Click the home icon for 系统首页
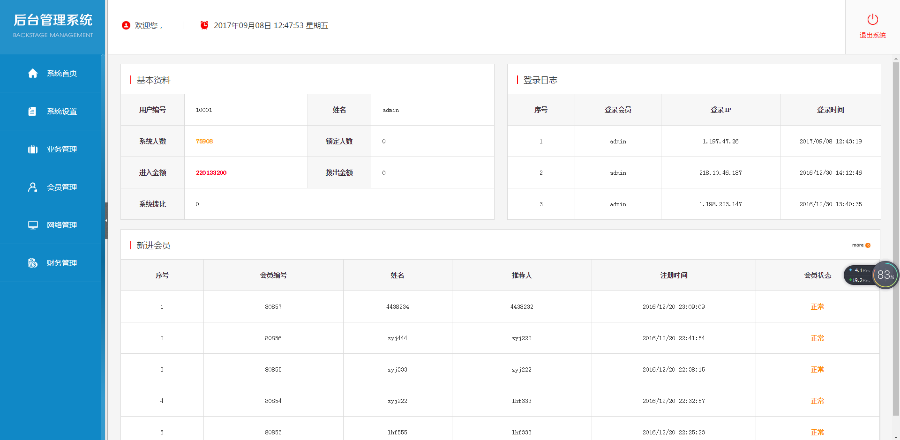 tap(33, 73)
